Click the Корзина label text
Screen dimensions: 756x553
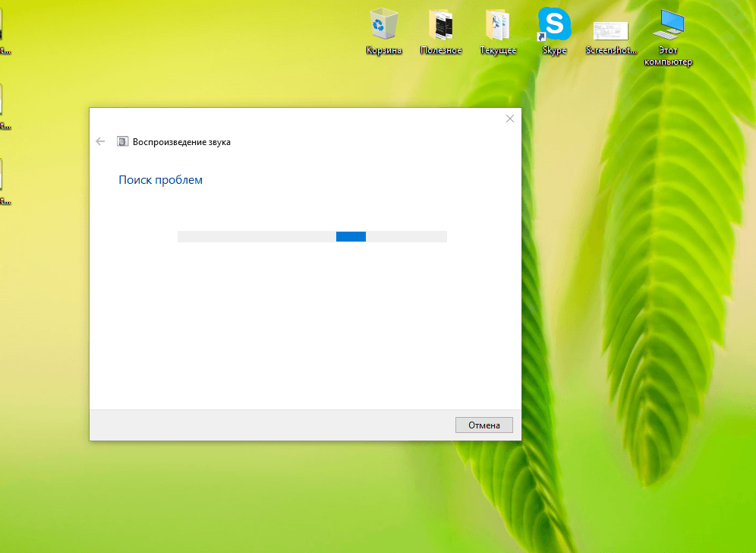pos(384,50)
